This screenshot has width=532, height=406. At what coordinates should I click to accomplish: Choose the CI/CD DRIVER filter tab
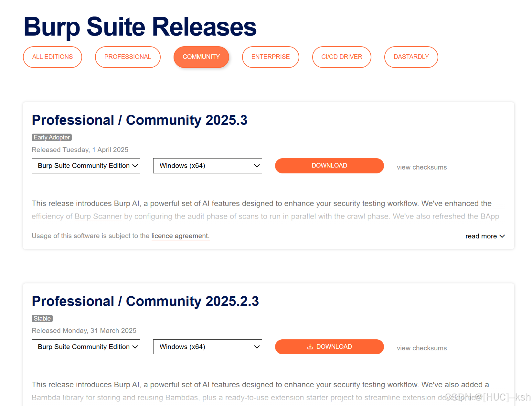coord(342,57)
